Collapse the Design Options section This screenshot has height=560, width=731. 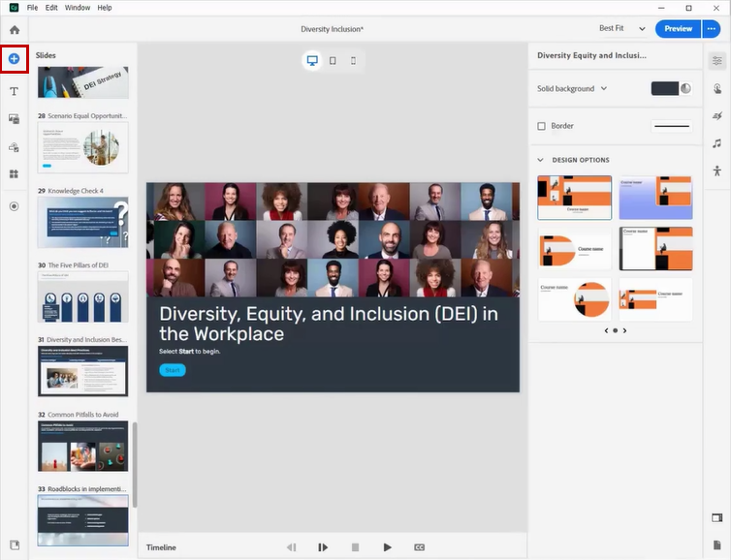540,160
